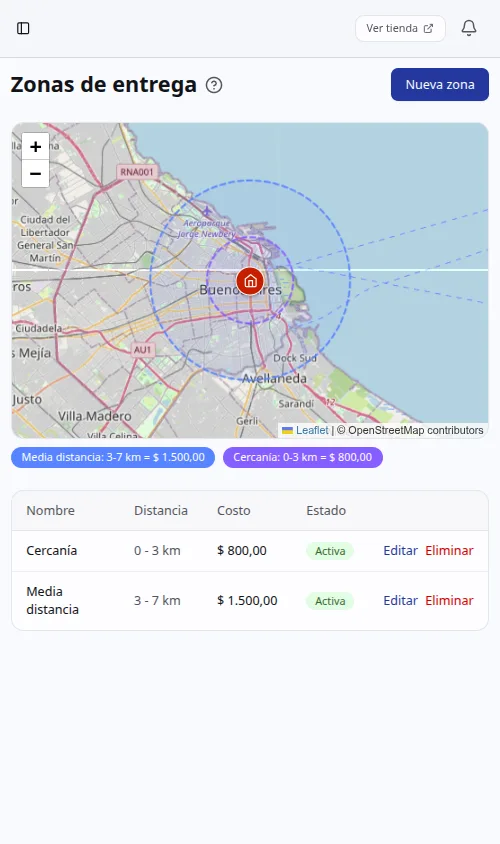500x844 pixels.
Task: Toggle the sidebar panel icon
Action: [23, 28]
